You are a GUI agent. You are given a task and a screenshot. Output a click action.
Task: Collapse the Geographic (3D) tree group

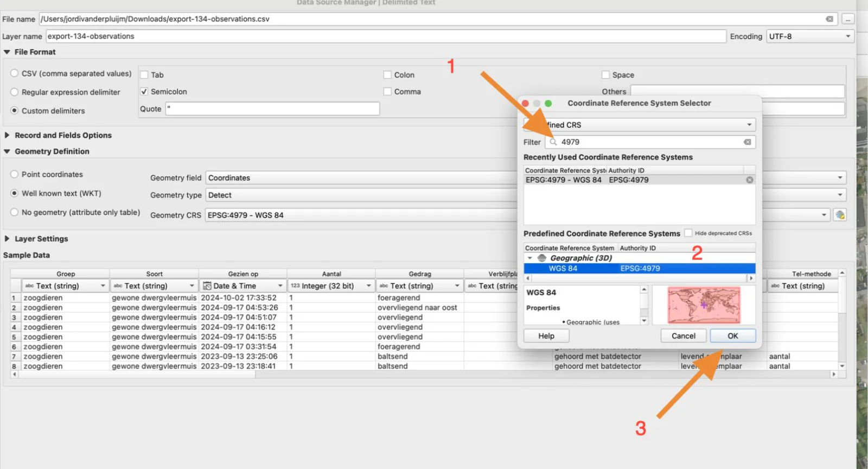(530, 258)
